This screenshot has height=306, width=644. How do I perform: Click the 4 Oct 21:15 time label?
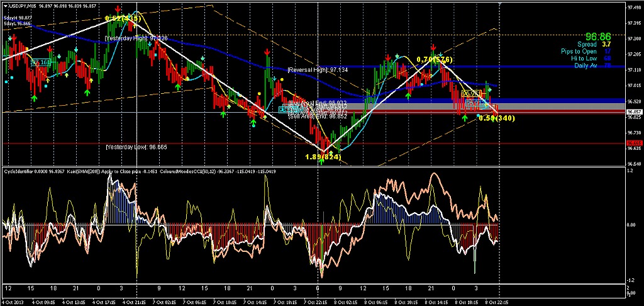(x=135, y=303)
